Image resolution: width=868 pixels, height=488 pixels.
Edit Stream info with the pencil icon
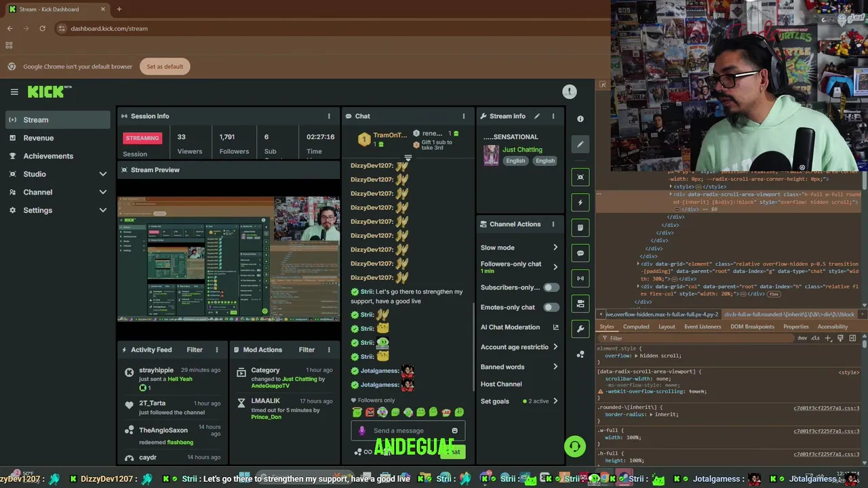pyautogui.click(x=537, y=116)
